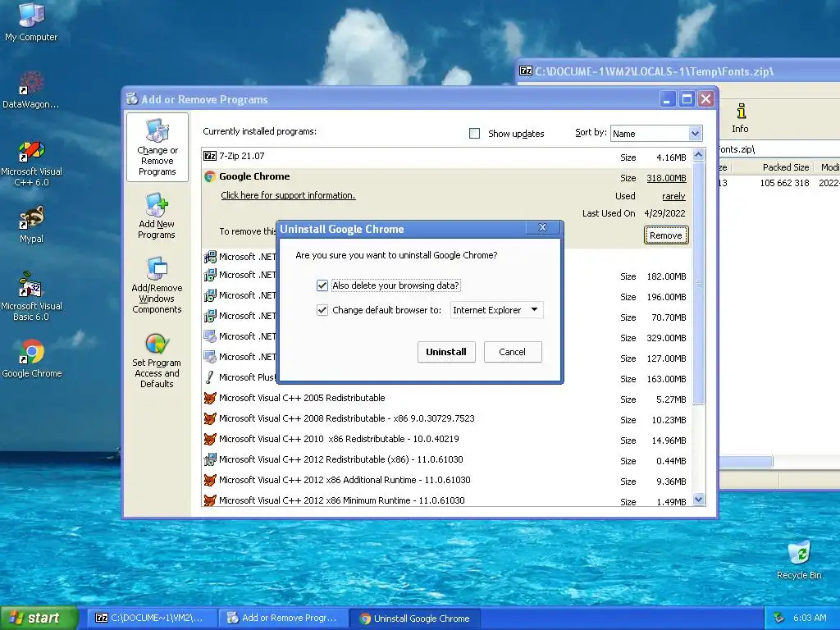Select Visual C++ 2008 Redistributable 9.0.30729.7523 entry

(x=447, y=419)
